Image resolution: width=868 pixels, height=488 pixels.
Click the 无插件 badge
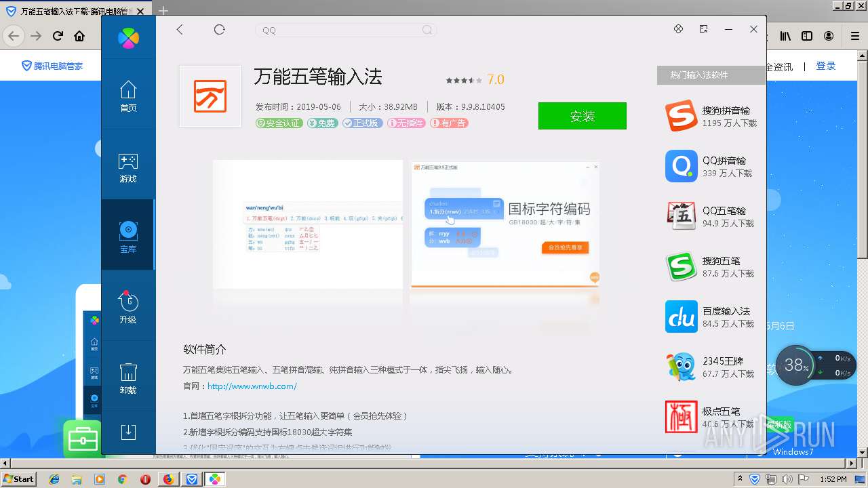pyautogui.click(x=406, y=123)
